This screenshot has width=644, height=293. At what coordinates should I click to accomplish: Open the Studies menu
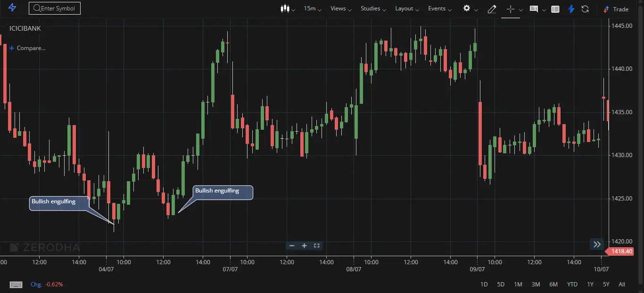[x=373, y=8]
